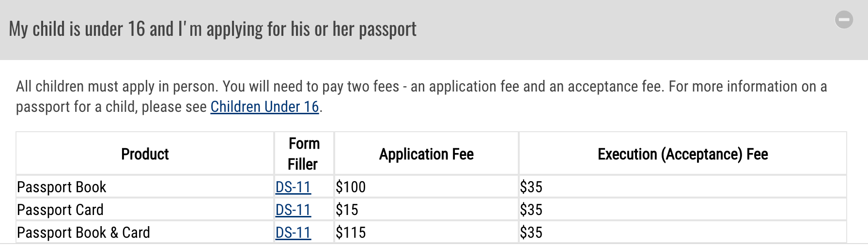Click the $115 application fee cell
The image size is (868, 245).
point(351,232)
